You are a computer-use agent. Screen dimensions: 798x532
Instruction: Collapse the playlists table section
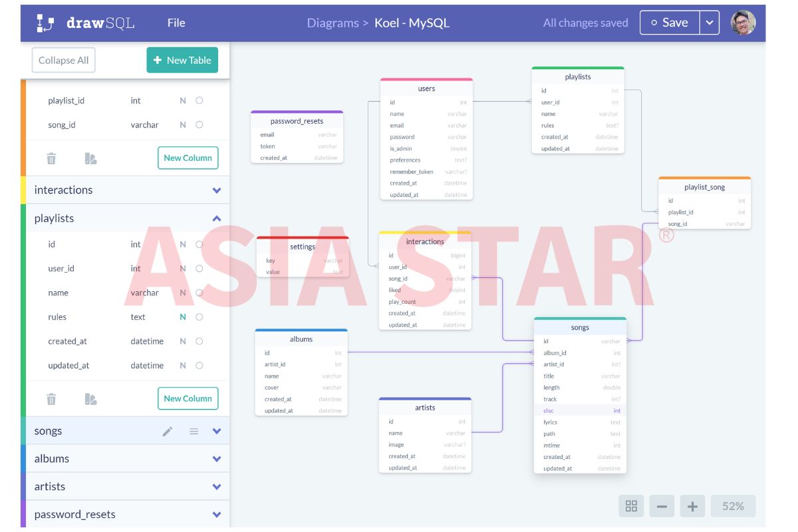pos(216,219)
